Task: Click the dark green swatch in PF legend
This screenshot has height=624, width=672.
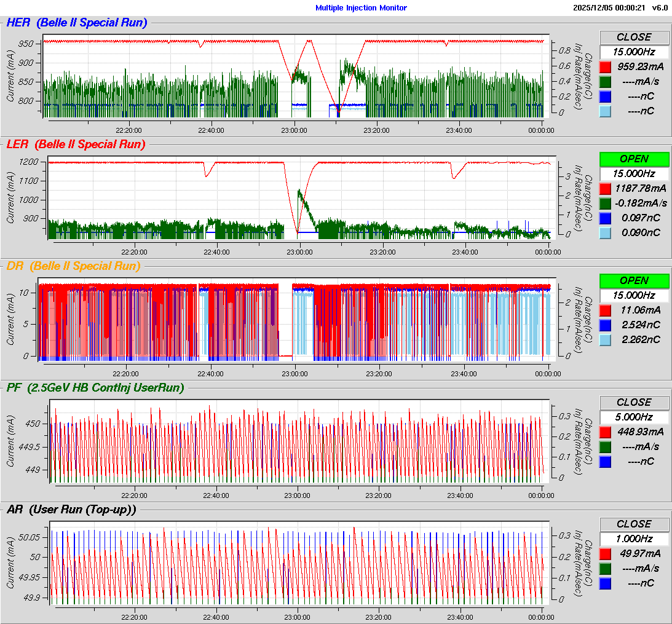Action: (605, 447)
